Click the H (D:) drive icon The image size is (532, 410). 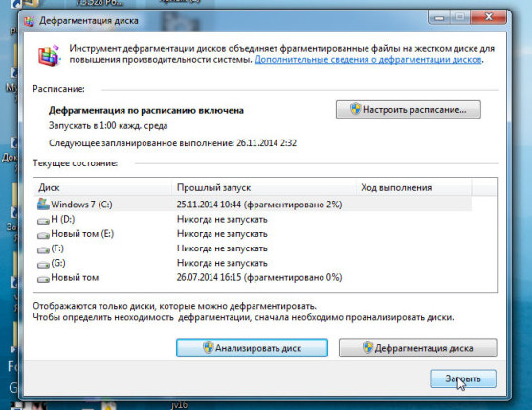tap(43, 221)
